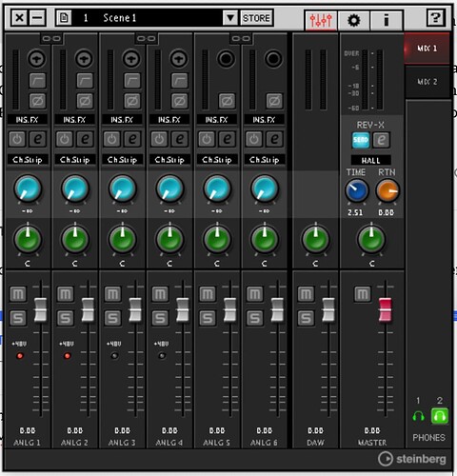The width and height of the screenshot is (457, 476).
Task: Open the information tab
Action: pos(387,20)
